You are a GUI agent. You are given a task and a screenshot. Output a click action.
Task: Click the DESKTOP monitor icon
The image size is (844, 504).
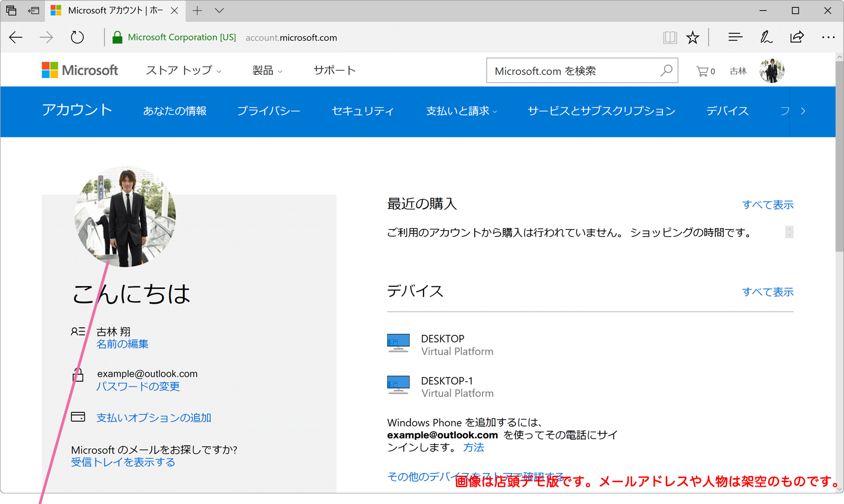tap(398, 343)
